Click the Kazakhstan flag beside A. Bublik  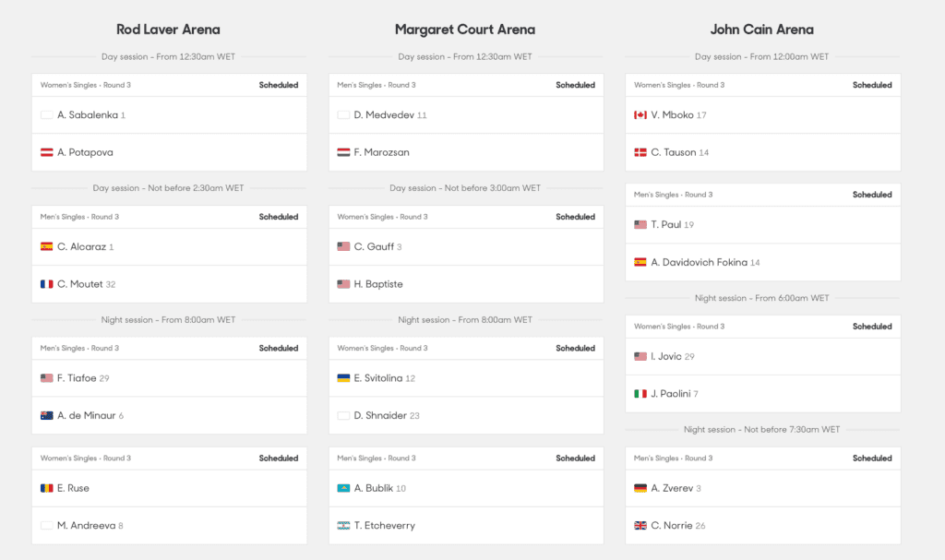(344, 488)
